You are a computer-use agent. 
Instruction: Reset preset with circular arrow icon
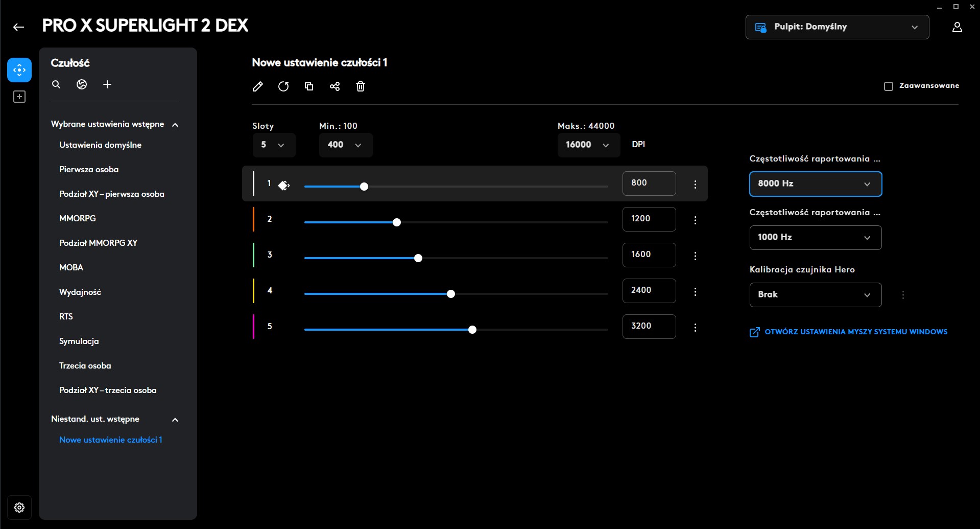[x=283, y=86]
